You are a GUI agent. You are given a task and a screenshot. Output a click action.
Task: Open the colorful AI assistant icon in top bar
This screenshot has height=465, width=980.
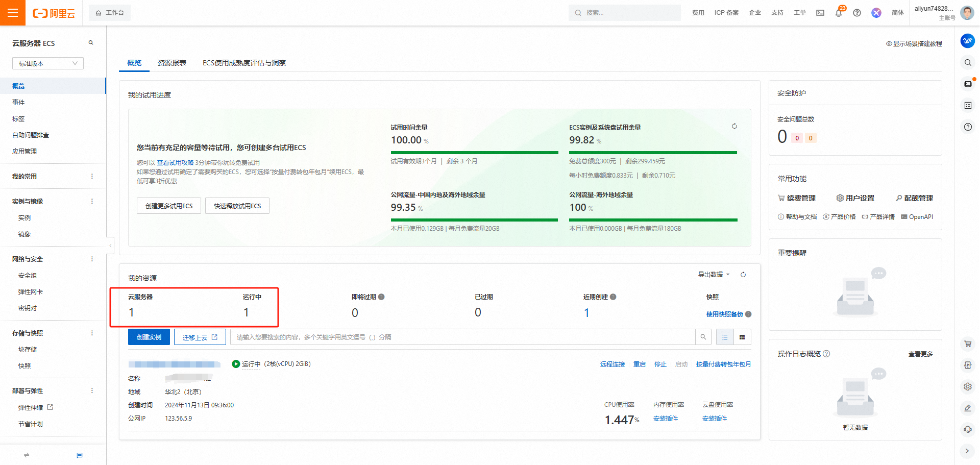pos(876,13)
